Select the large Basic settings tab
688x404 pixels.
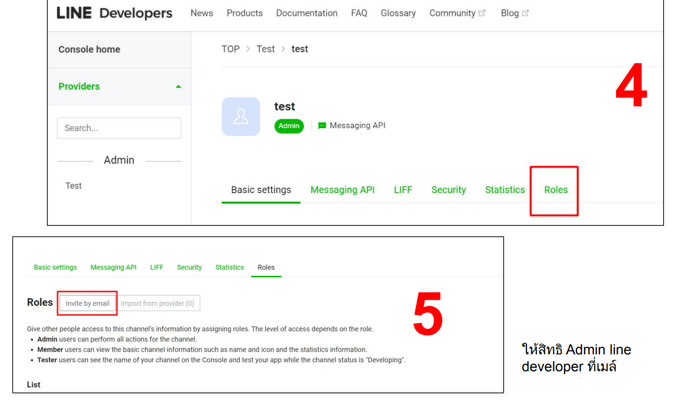point(261,190)
